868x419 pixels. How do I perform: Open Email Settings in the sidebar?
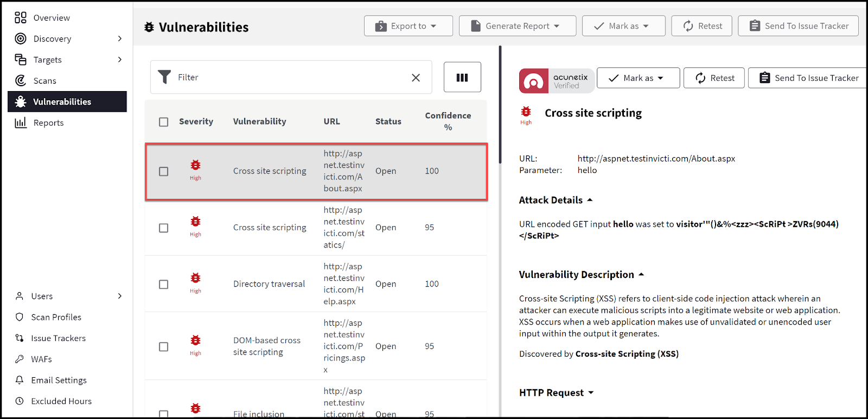point(59,380)
